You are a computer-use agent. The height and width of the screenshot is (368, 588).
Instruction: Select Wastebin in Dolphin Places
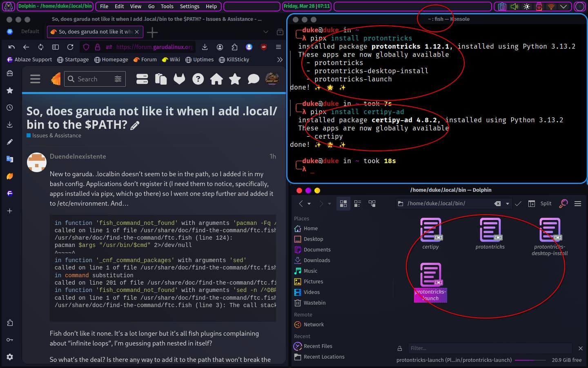pos(310,303)
